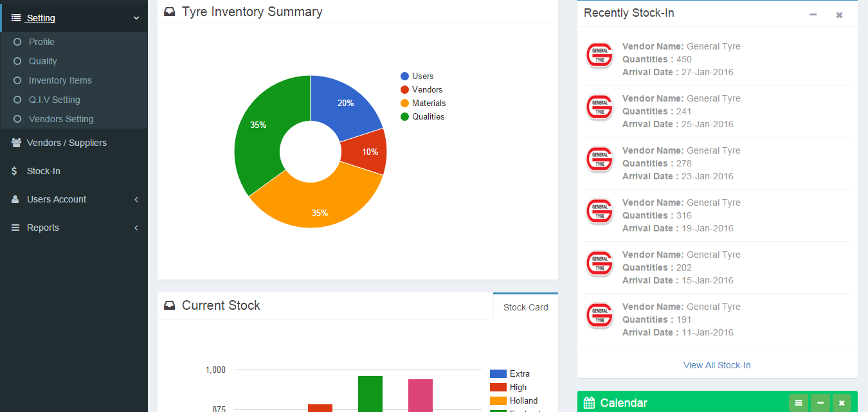The image size is (868, 412).
Task: Collapse the Setting menu chevron
Action: (x=136, y=18)
